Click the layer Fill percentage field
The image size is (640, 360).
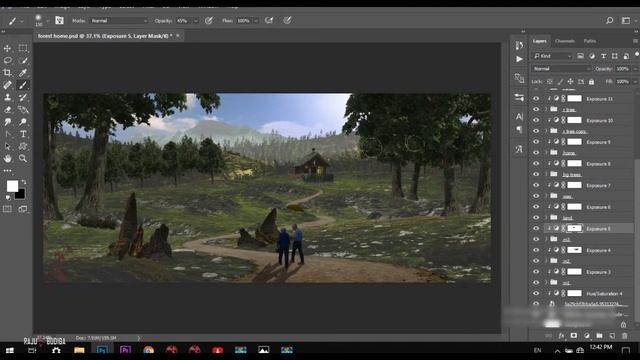pos(623,82)
